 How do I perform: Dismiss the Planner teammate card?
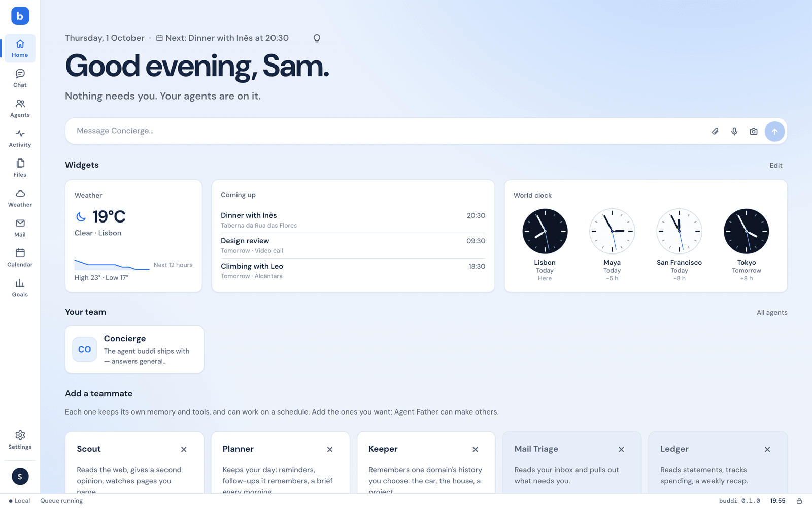[330, 449]
